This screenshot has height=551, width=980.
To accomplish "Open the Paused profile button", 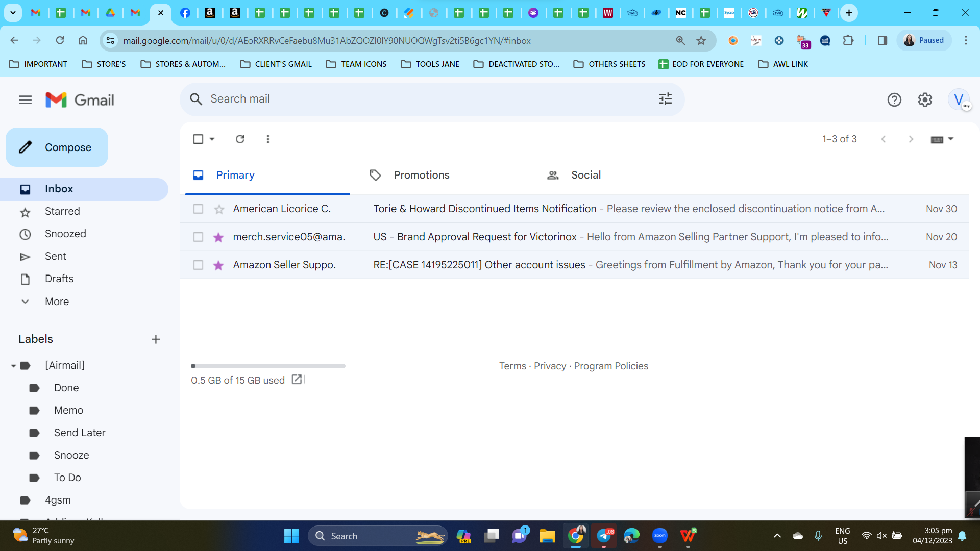I will [x=924, y=40].
